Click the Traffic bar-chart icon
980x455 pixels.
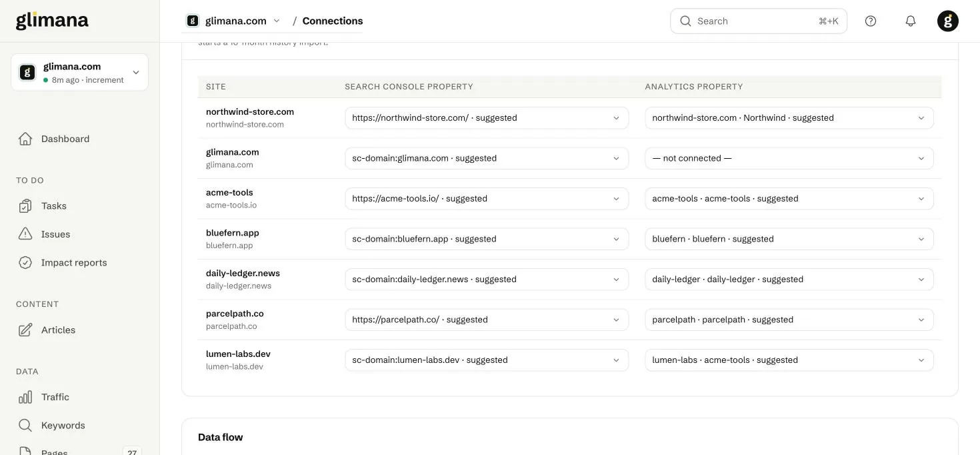click(25, 397)
